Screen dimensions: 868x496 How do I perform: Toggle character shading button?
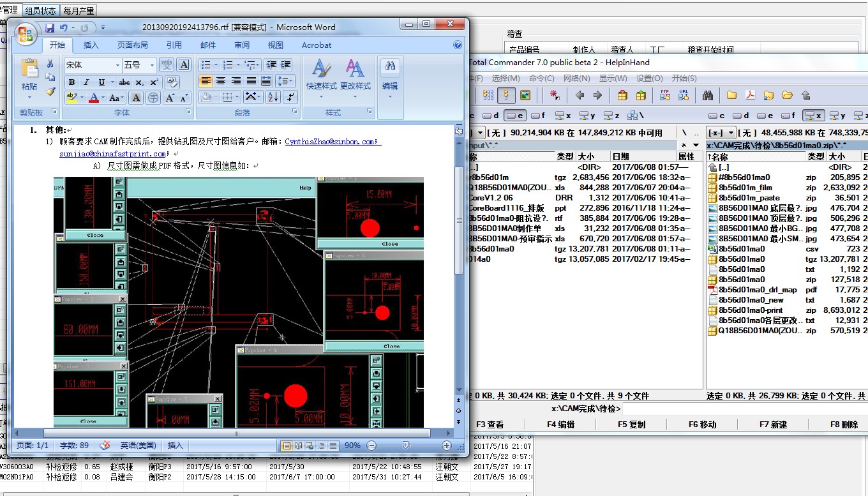(135, 98)
